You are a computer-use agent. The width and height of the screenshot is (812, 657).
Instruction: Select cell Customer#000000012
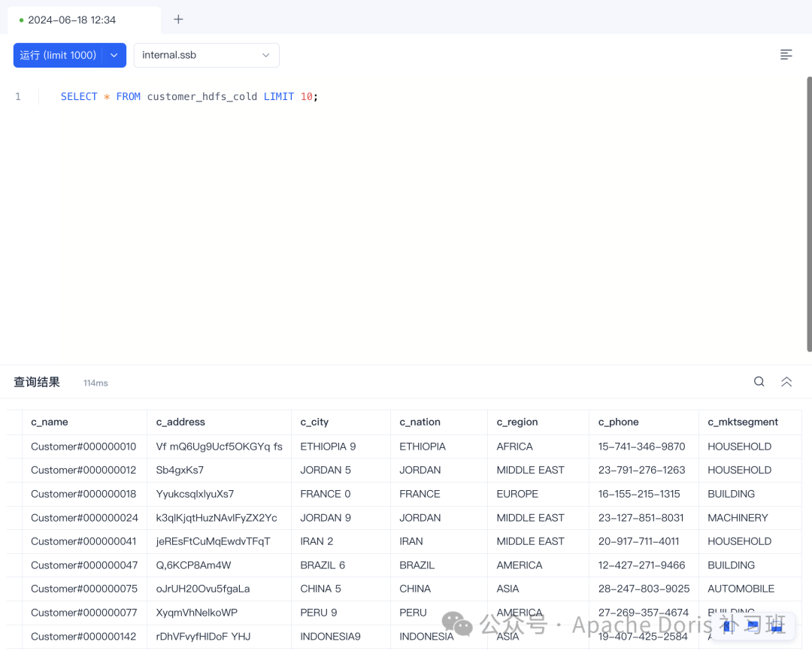click(x=83, y=470)
